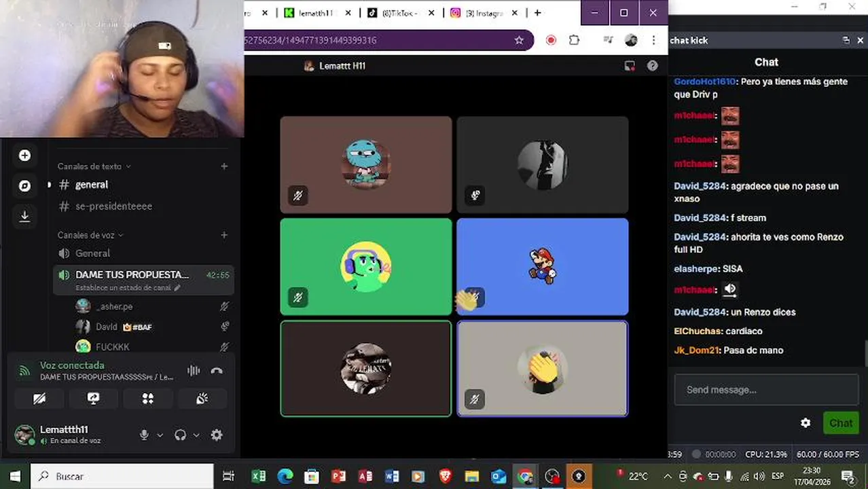
Task: Open Discord user settings gear
Action: pos(217,435)
